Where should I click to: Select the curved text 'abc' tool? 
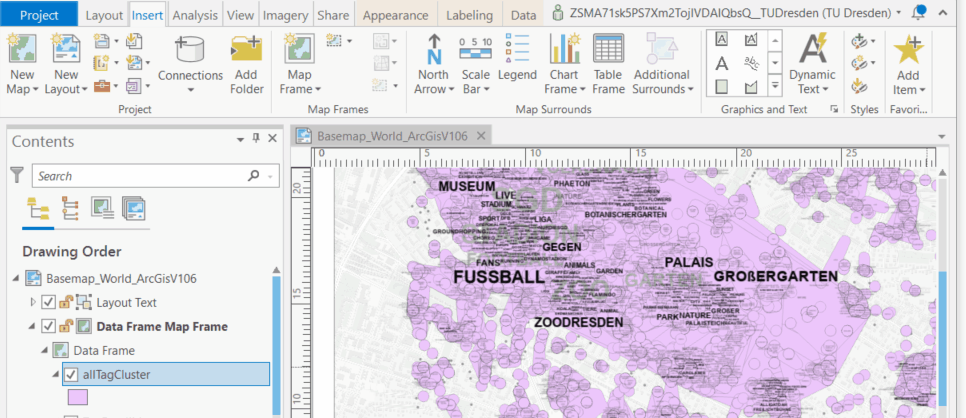pyautogui.click(x=751, y=64)
